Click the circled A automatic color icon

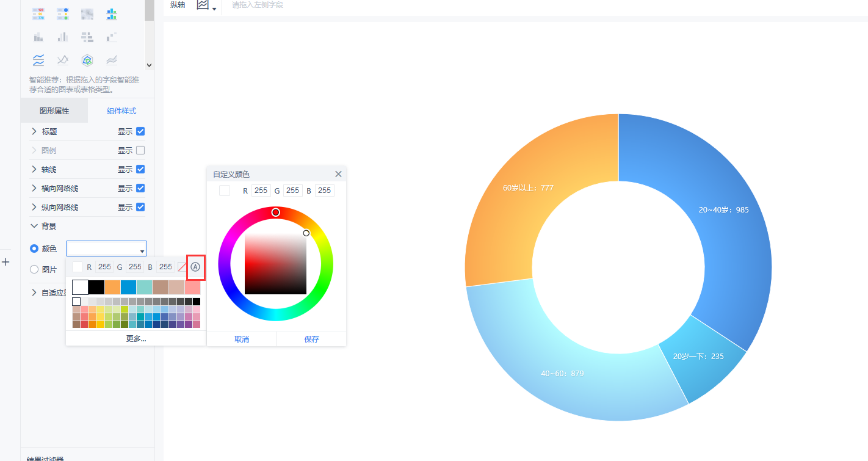click(195, 267)
